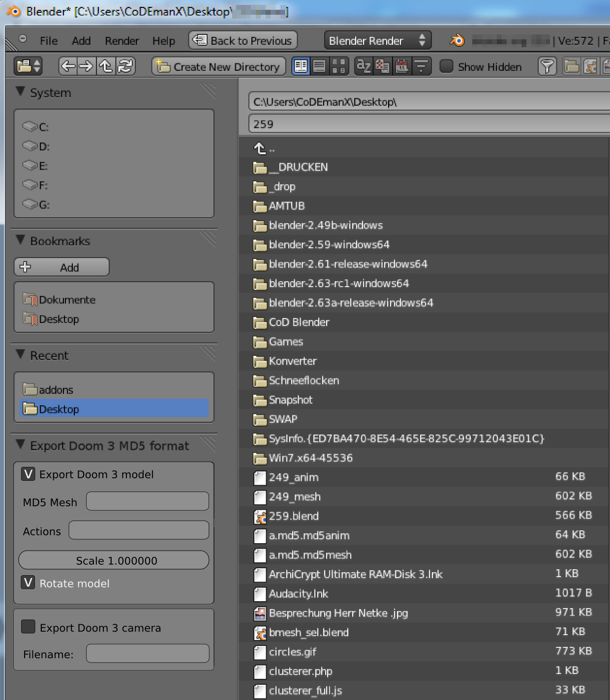Click Create New Directory button
This screenshot has height=700, width=610.
[x=218, y=66]
